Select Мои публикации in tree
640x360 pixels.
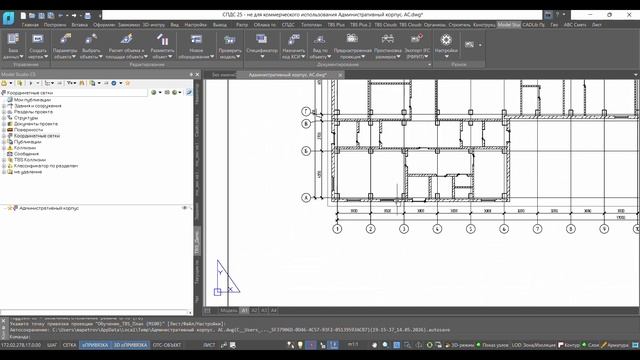point(32,100)
